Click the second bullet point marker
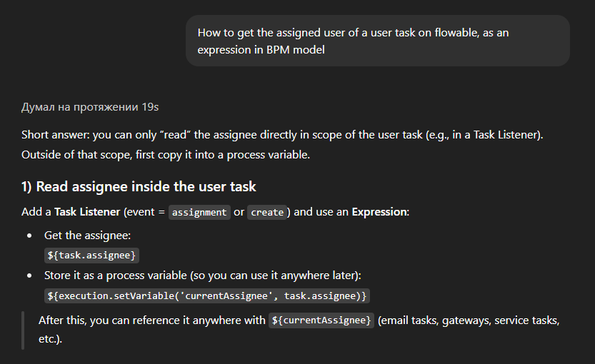595x364 pixels. pos(29,275)
